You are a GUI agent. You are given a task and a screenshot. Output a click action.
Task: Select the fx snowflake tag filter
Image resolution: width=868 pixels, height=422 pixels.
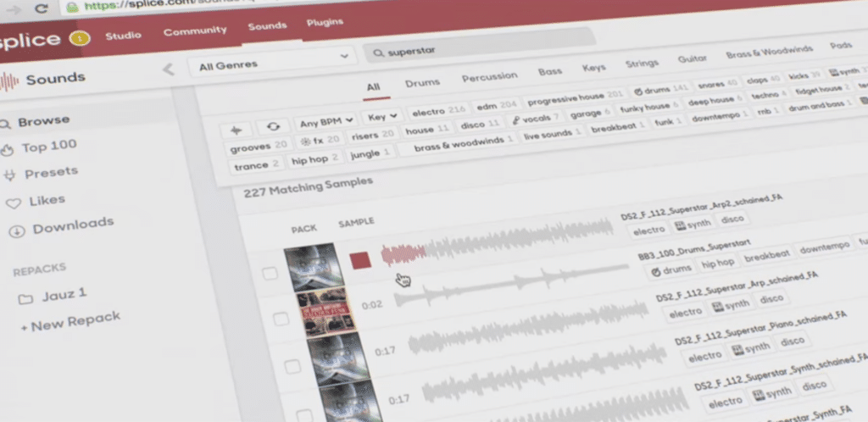[319, 141]
